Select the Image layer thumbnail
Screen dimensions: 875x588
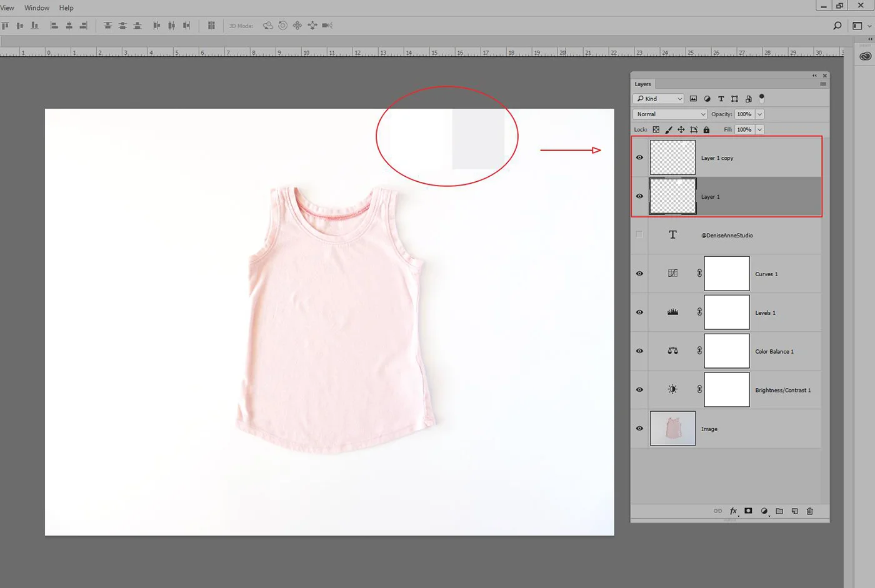point(672,429)
